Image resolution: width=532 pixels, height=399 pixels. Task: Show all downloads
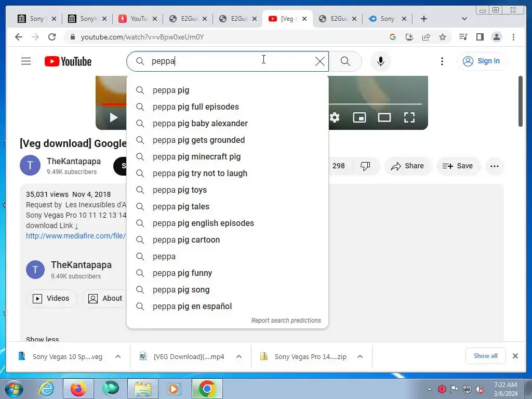pyautogui.click(x=486, y=356)
